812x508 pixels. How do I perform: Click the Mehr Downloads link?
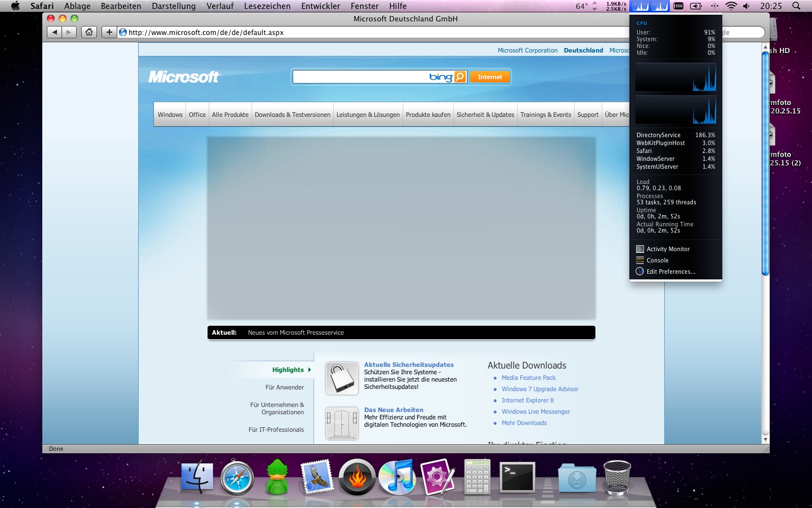[x=524, y=423]
